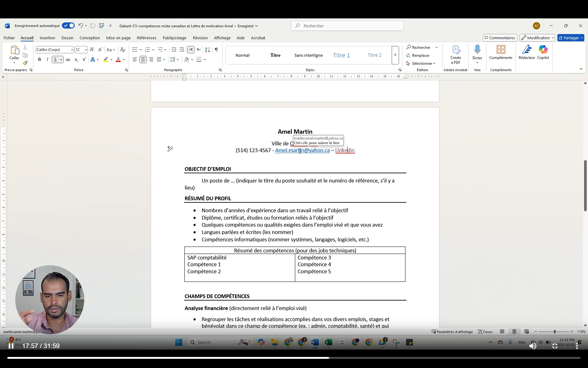Clear all formatting eraser icon
Screen dimensions: 588x368
click(x=123, y=50)
